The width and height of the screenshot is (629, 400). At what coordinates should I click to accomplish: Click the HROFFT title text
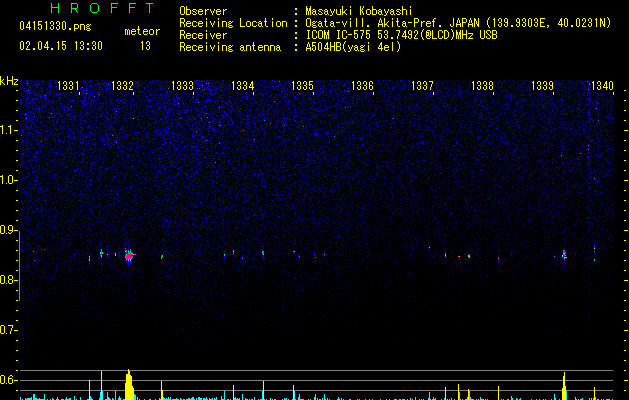click(102, 8)
